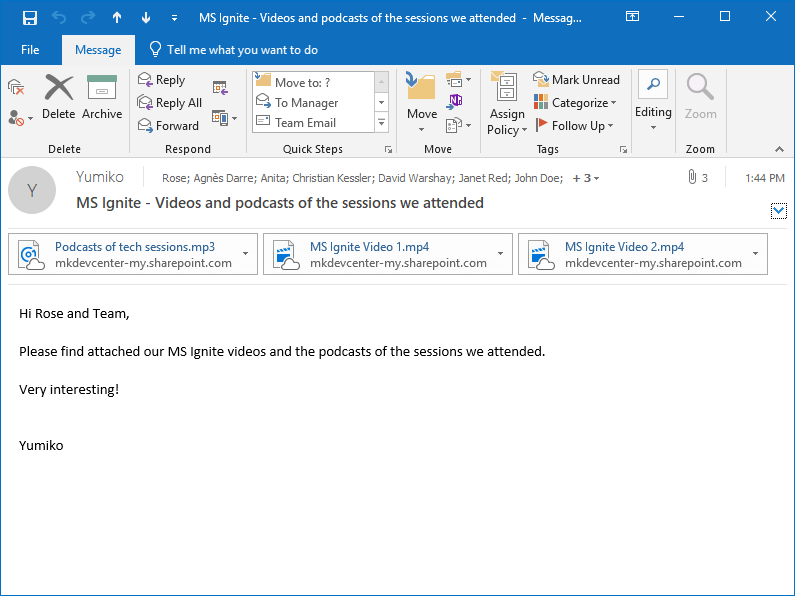Open the Follow Up dropdown
The height and width of the screenshot is (596, 795).
click(574, 125)
